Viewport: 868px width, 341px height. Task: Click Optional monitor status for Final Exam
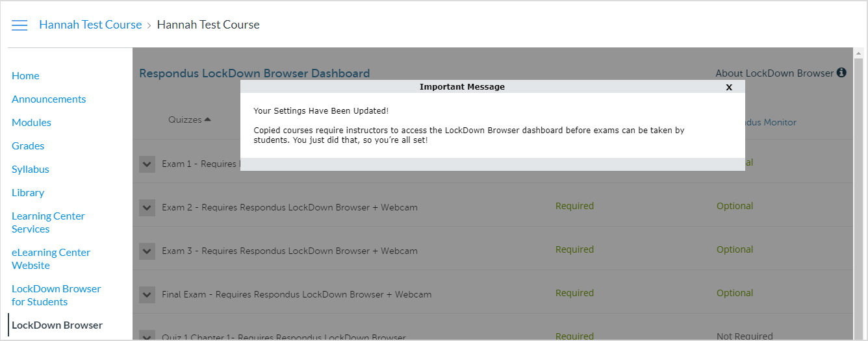735,293
